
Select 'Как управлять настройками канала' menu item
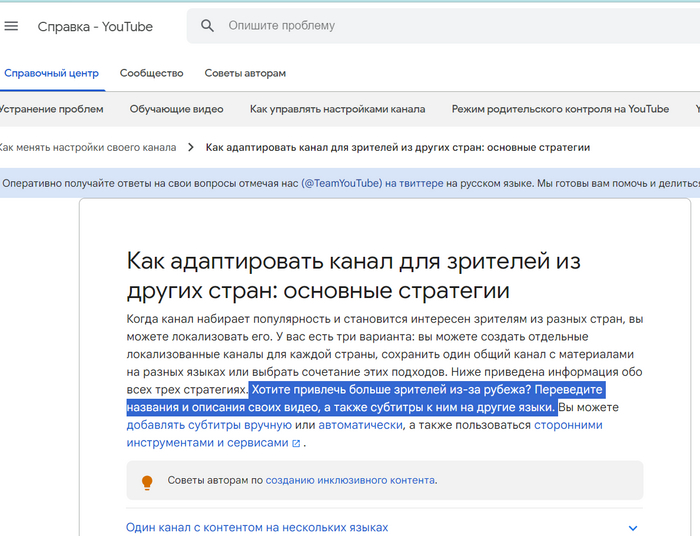(x=337, y=109)
